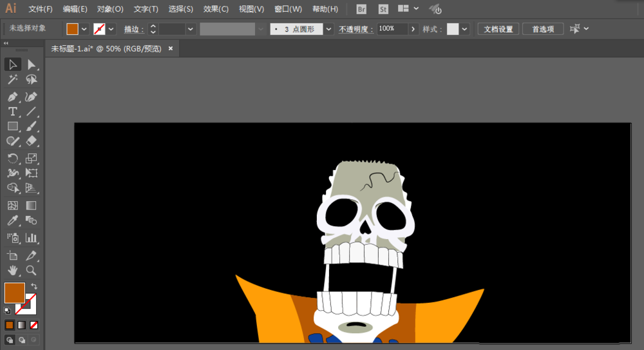Viewport: 644px width, 350px height.
Task: Open the 窗口(W) menu
Action: click(288, 9)
